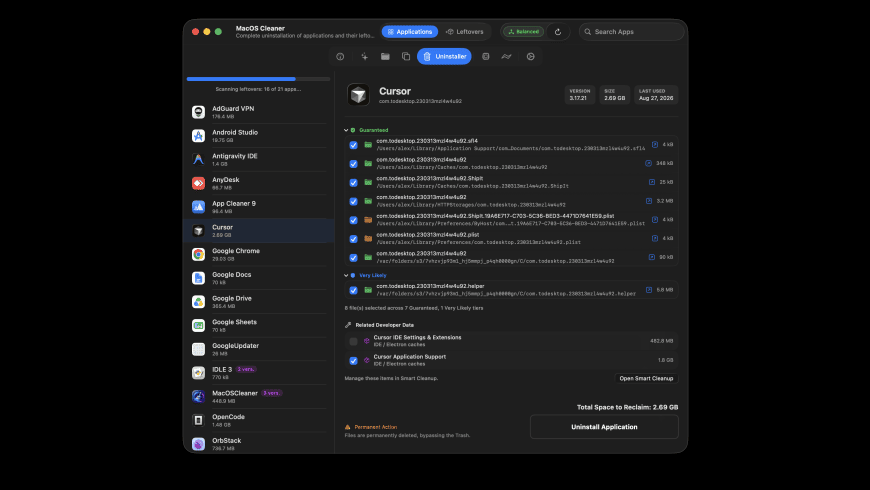
Task: Click the Google Drive app icon
Action: point(198,302)
